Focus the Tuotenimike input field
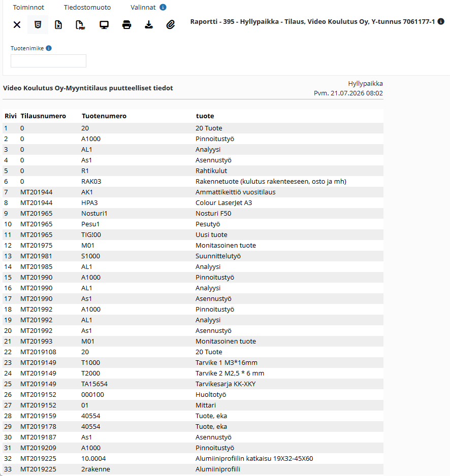 tap(49, 61)
